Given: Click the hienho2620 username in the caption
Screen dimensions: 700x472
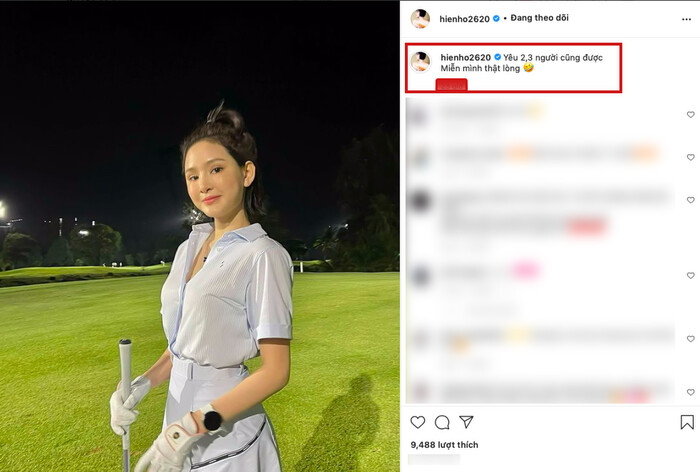Looking at the screenshot, I should pyautogui.click(x=466, y=57).
